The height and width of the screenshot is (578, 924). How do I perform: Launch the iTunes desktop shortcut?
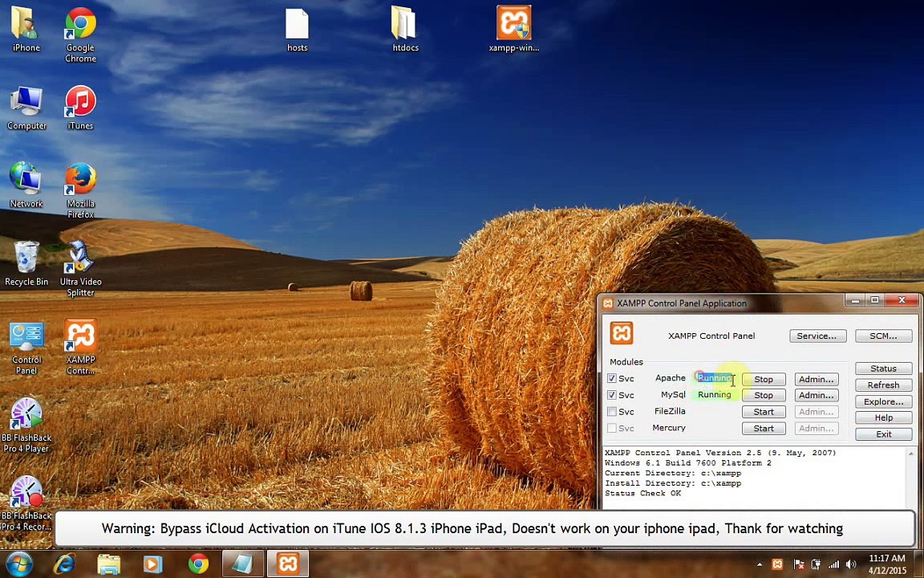point(81,108)
